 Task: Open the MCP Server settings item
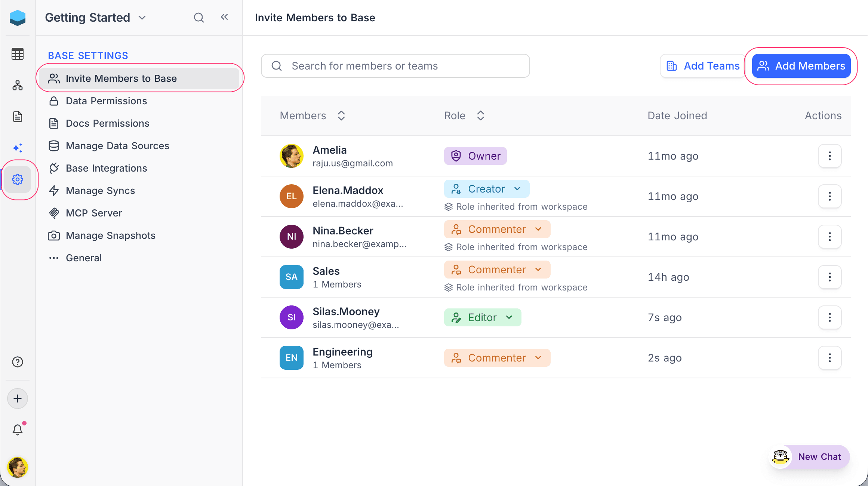click(x=94, y=213)
